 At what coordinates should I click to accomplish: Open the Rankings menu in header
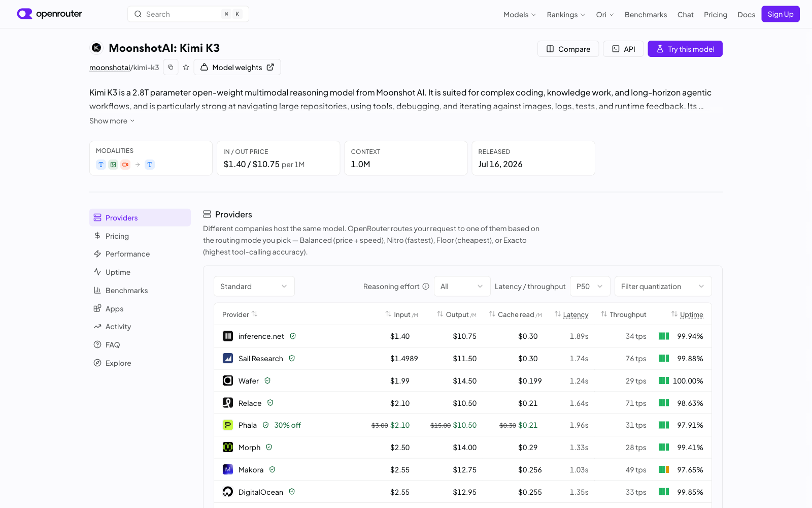coord(566,15)
